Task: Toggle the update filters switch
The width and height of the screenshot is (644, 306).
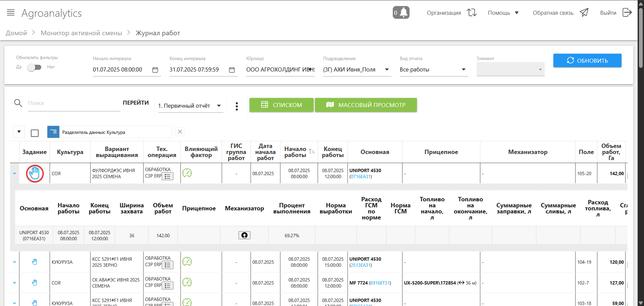Action: pyautogui.click(x=34, y=67)
